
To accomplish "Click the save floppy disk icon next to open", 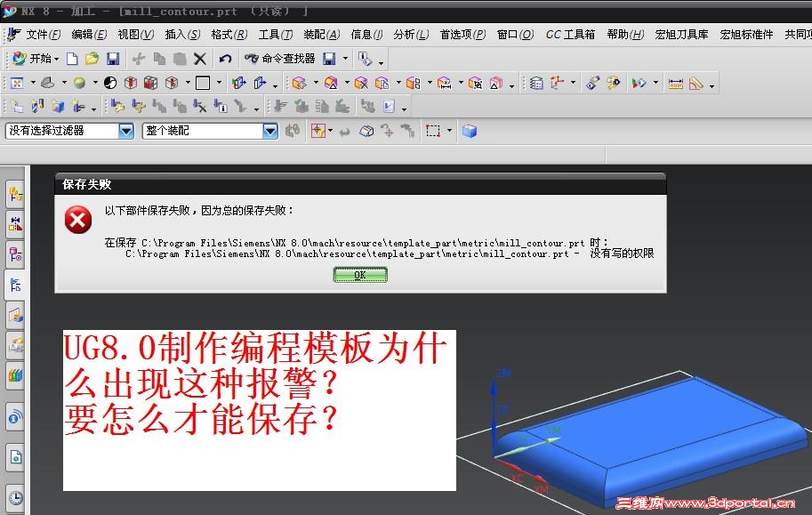I will (113, 59).
